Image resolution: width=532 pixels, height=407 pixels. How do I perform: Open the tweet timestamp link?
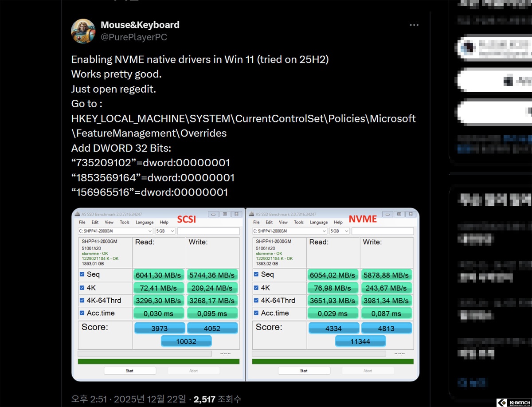coord(129,399)
